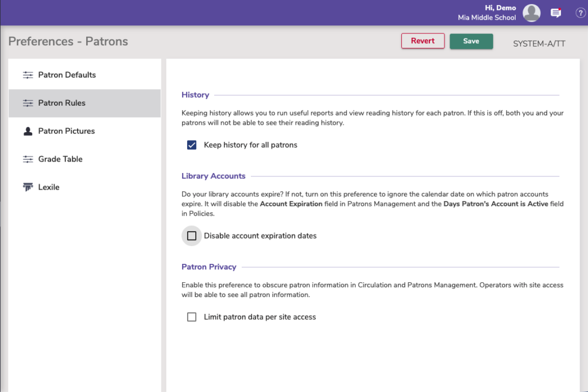Uncheck Keep history for all patrons

192,145
